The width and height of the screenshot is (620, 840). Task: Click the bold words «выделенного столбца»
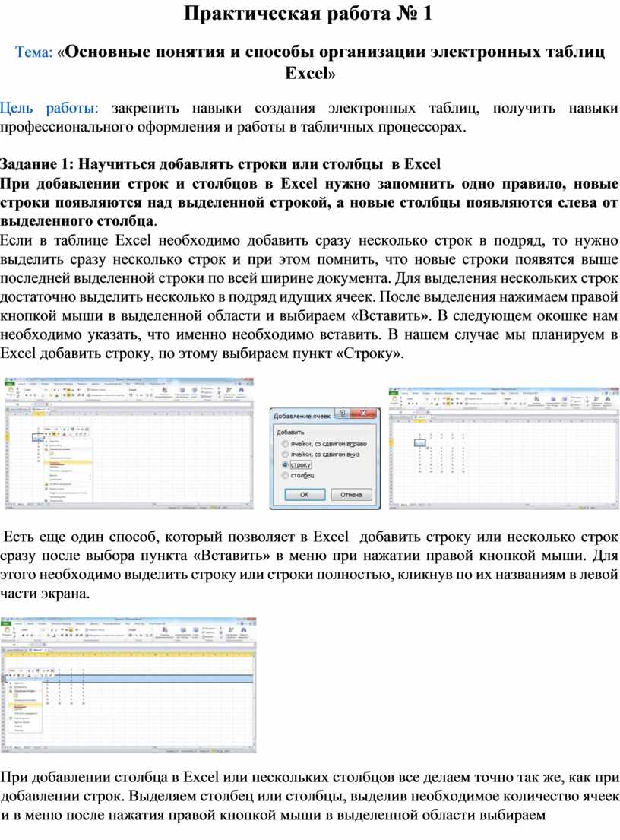click(77, 221)
